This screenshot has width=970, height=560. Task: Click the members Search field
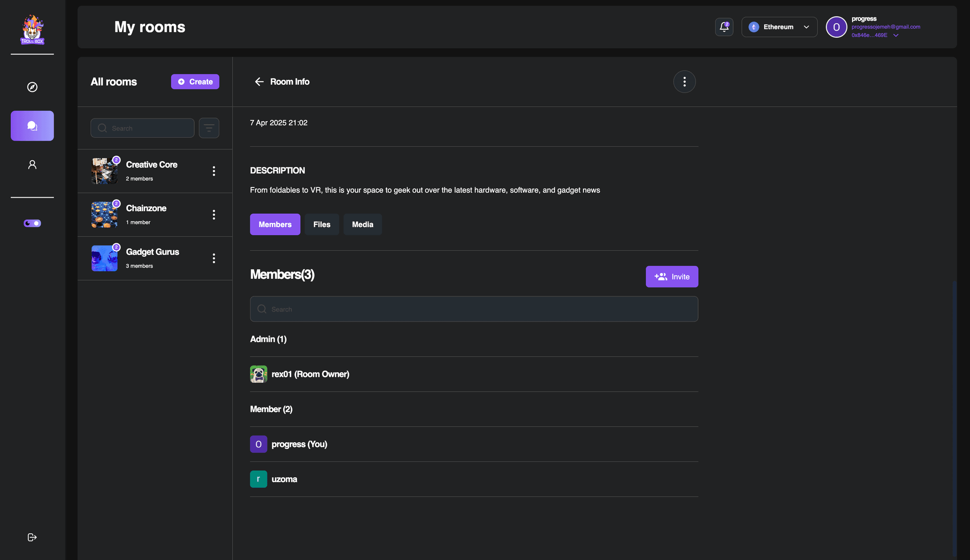[x=474, y=309]
